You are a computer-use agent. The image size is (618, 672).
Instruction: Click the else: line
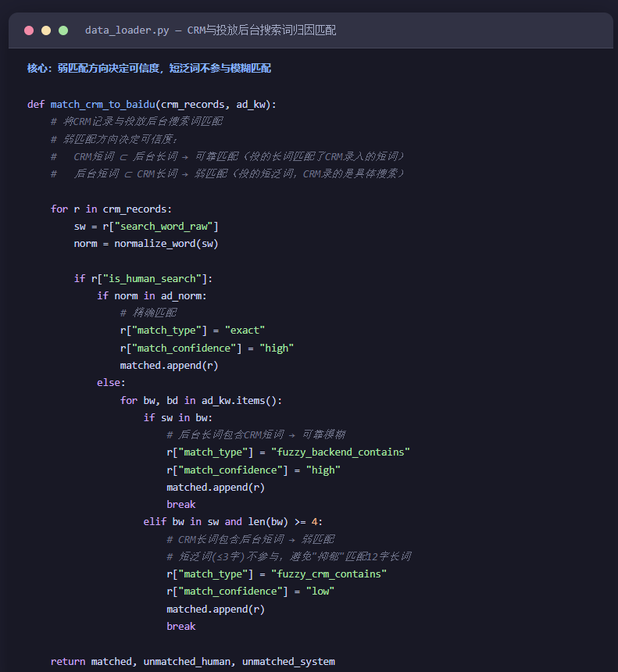point(111,383)
